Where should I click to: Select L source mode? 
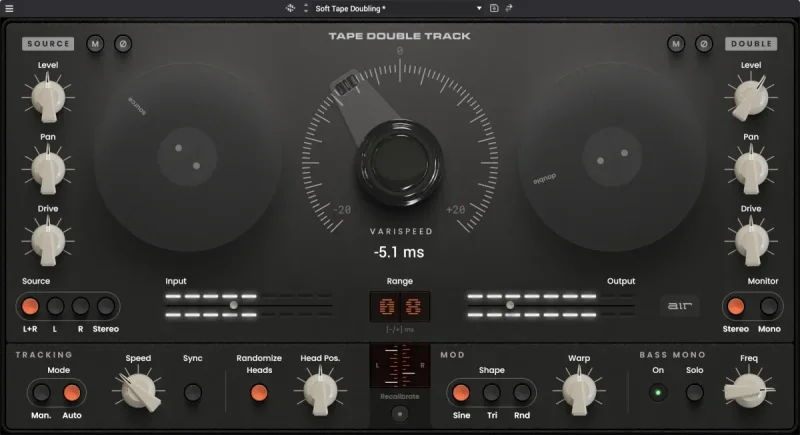click(x=55, y=306)
